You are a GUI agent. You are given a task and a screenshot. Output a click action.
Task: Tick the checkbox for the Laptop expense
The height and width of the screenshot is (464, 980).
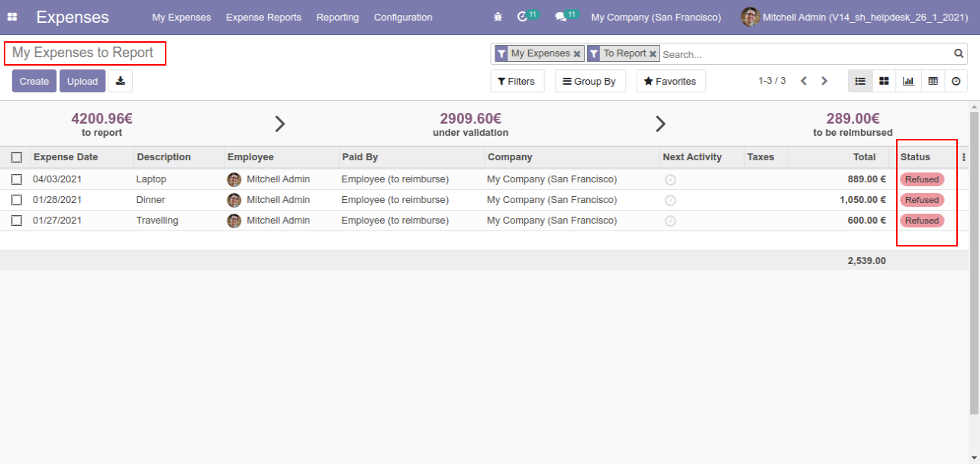pos(17,179)
